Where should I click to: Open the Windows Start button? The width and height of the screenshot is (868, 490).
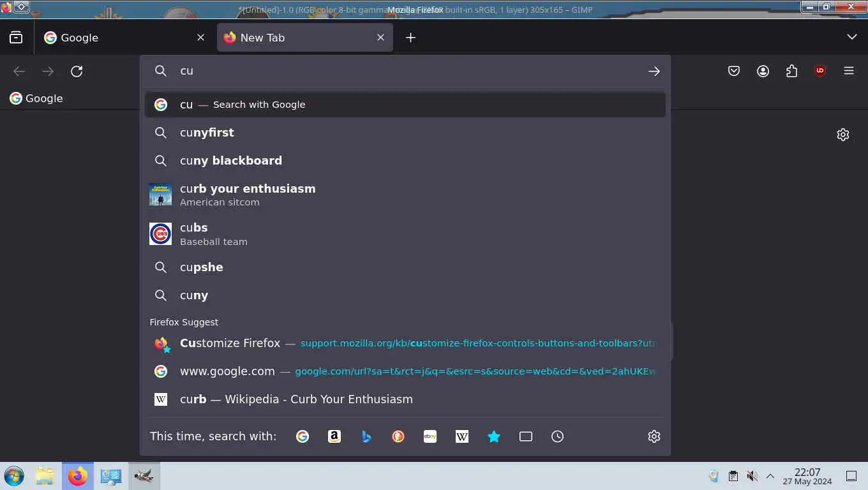coord(14,476)
